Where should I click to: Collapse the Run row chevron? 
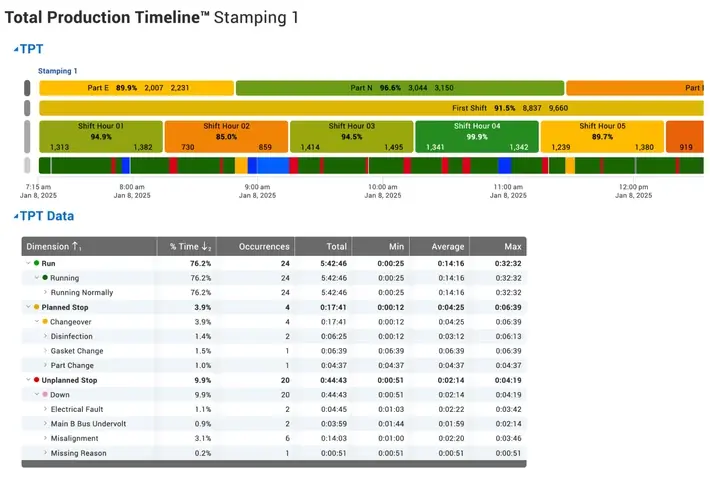pyautogui.click(x=28, y=263)
